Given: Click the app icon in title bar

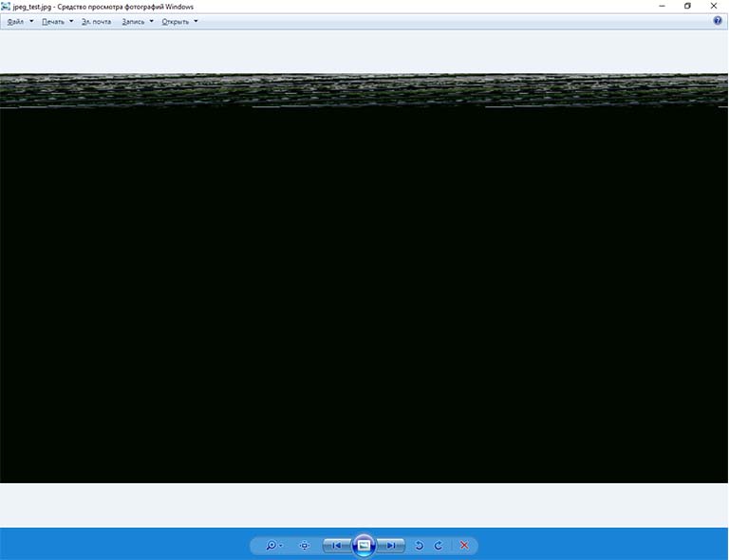Looking at the screenshot, I should (7, 6).
